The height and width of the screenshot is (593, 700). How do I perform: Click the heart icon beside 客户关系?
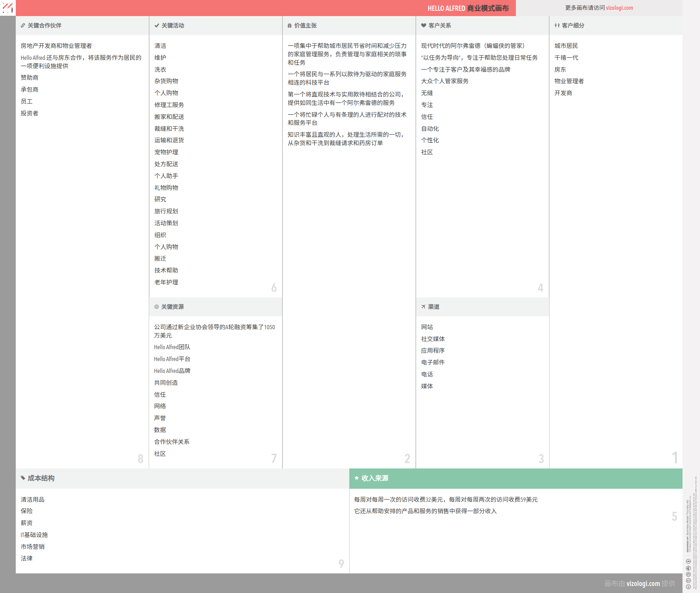point(423,26)
